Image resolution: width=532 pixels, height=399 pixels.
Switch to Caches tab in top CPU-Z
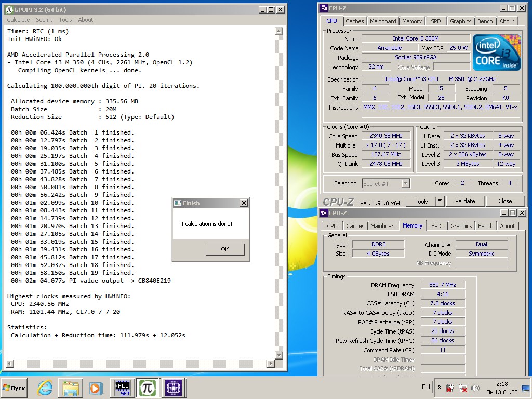(354, 21)
